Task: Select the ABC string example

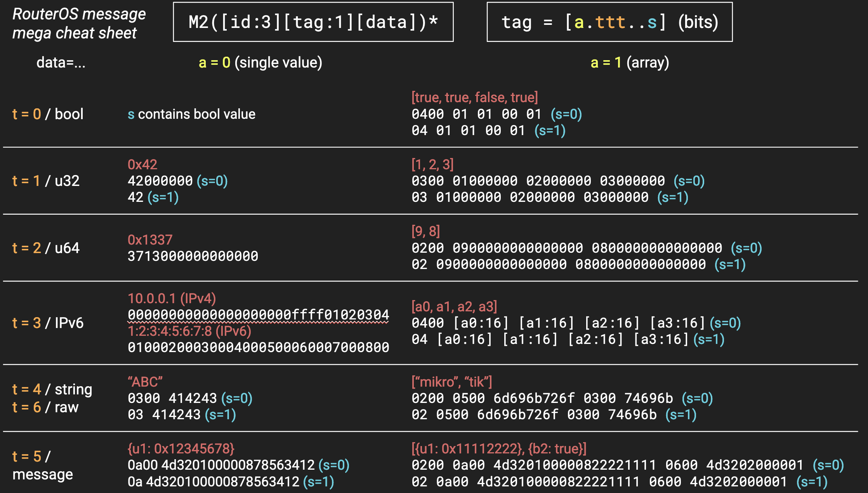Action: pyautogui.click(x=145, y=381)
